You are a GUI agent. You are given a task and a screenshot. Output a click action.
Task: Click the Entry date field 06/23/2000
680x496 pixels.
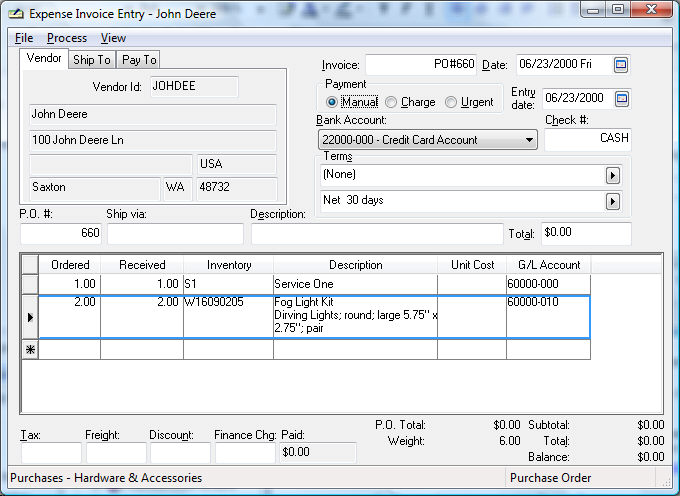pos(577,98)
